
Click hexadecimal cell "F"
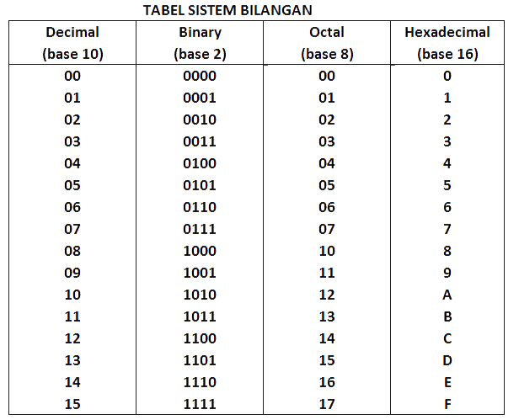pos(447,404)
